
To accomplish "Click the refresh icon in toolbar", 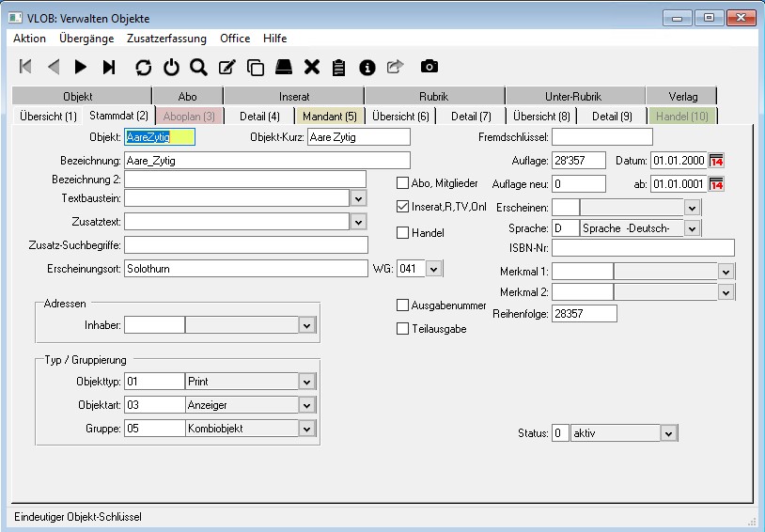I will [x=143, y=67].
